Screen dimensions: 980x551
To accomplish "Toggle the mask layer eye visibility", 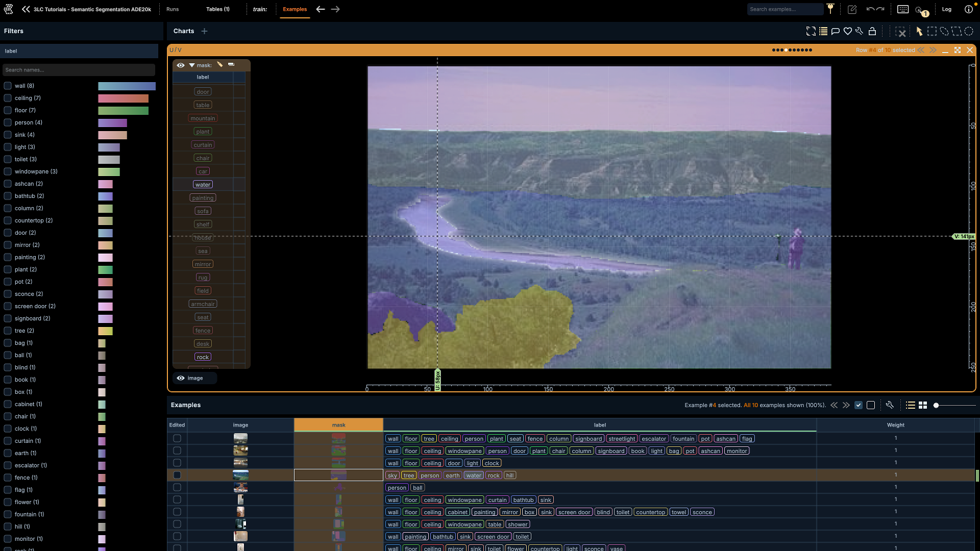I will [x=181, y=65].
